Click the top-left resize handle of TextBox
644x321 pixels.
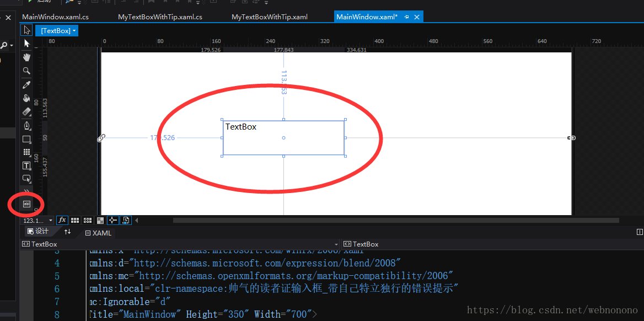(x=222, y=120)
